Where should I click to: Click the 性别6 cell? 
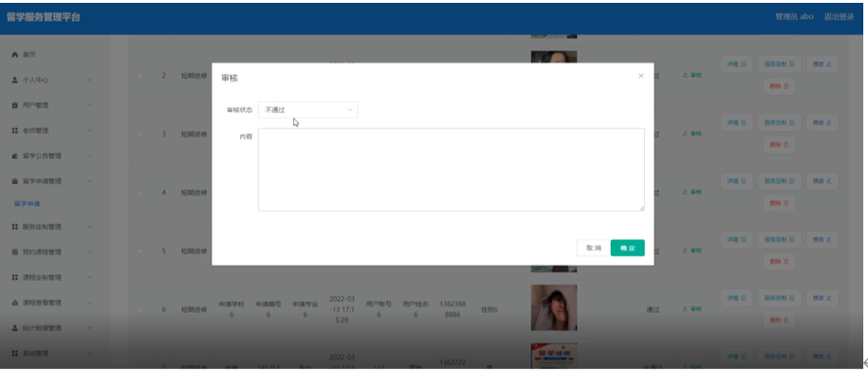click(489, 309)
